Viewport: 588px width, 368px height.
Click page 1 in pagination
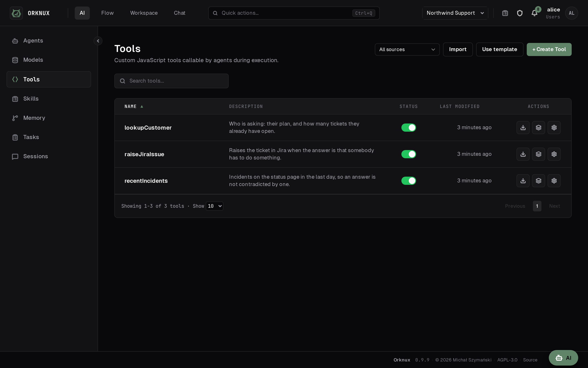click(537, 206)
